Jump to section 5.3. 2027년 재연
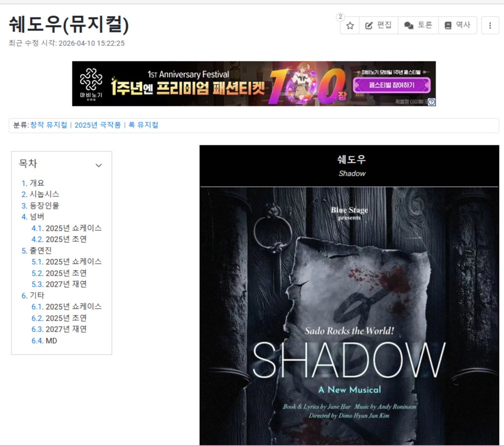 click(x=59, y=284)
